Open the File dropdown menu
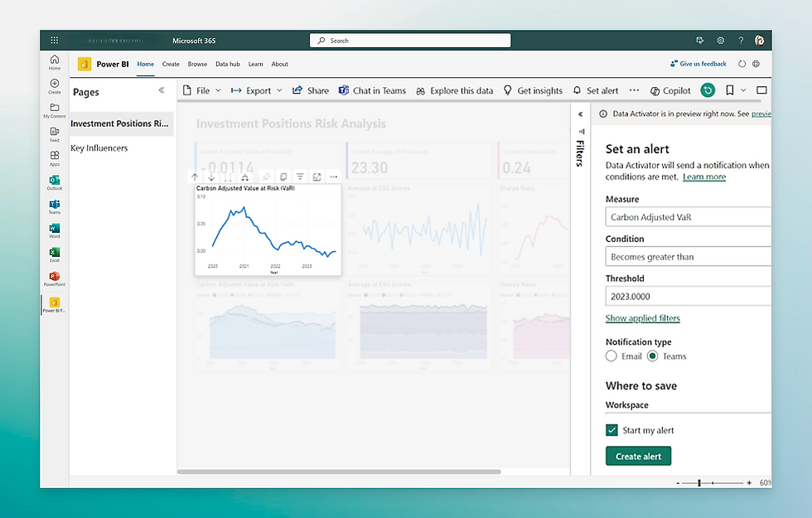The height and width of the screenshot is (518, 812). (202, 90)
